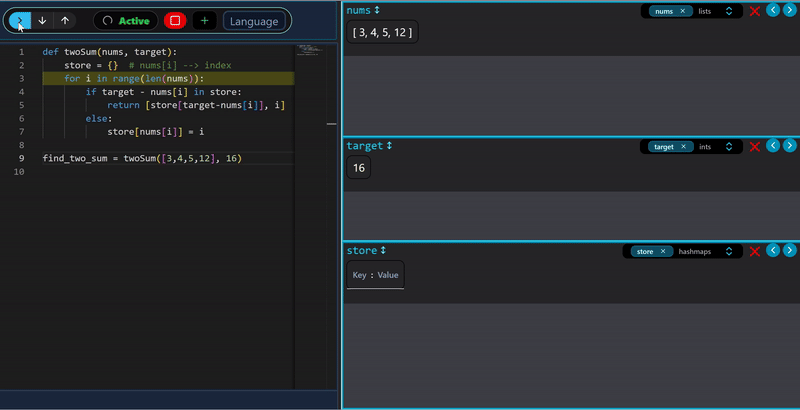
Task: Click left arrow in store panel
Action: coord(773,250)
